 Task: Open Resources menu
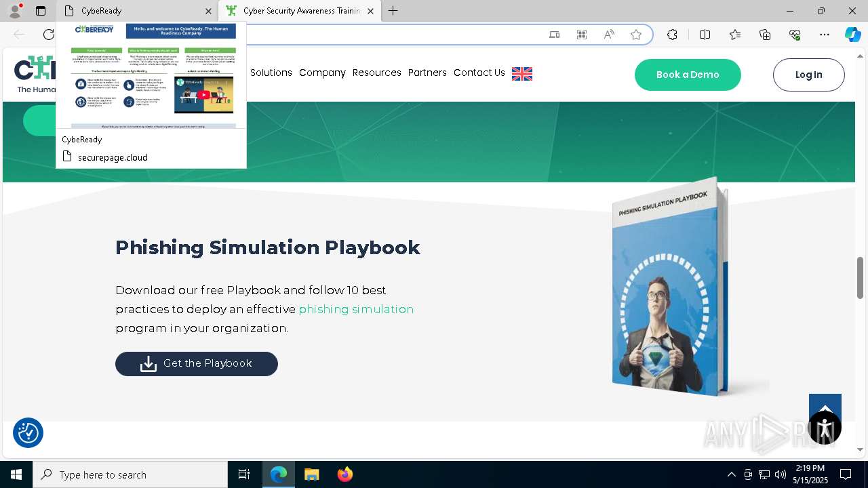click(x=376, y=73)
